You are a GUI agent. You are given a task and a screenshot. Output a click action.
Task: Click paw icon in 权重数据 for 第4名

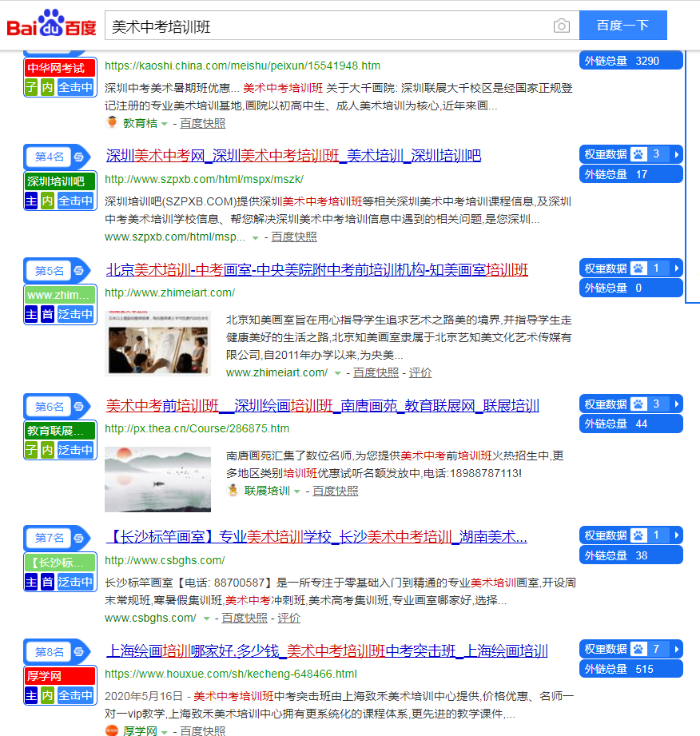point(638,154)
